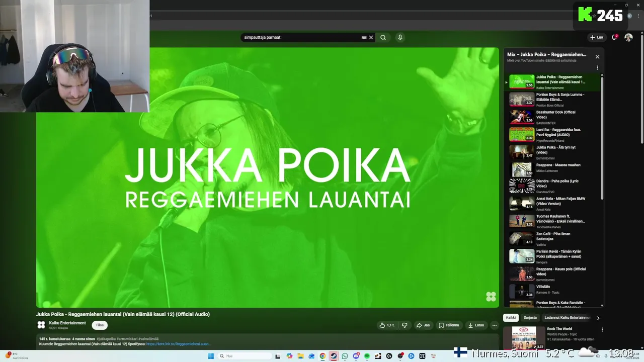Select Ladannut Kaiku Entertainment chip

point(567,318)
